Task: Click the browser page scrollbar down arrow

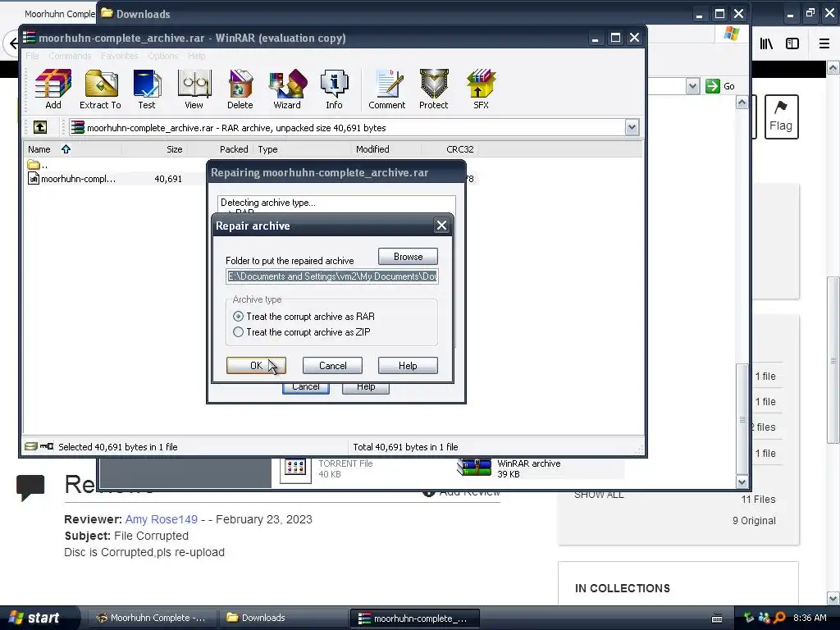Action: point(833,598)
